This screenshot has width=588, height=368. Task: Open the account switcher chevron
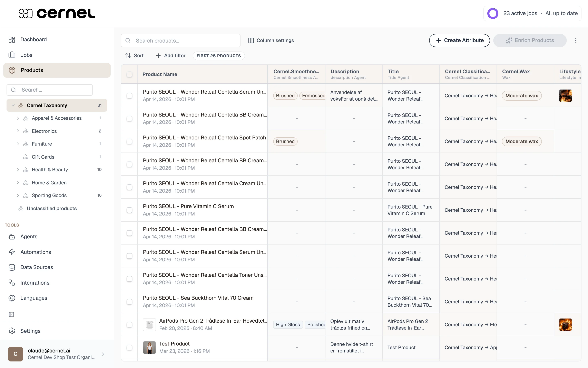coord(103,354)
